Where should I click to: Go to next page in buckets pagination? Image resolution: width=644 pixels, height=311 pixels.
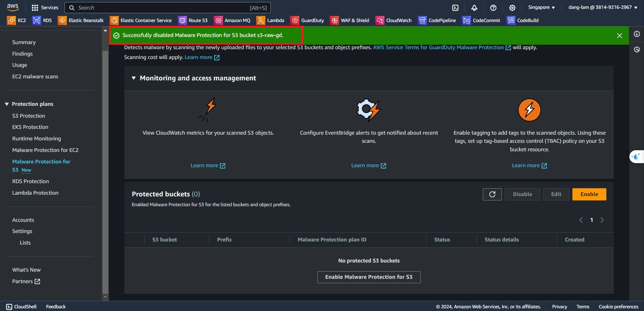[x=602, y=220]
